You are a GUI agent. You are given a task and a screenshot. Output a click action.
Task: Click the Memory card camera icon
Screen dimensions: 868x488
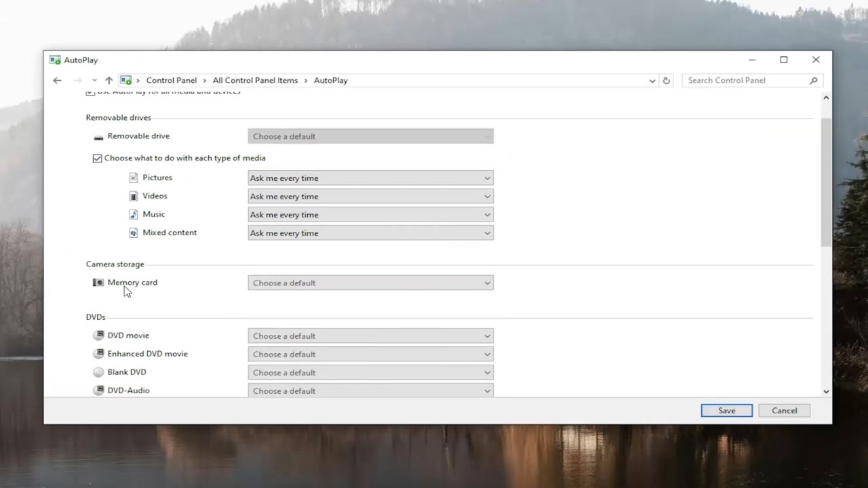[x=98, y=283]
